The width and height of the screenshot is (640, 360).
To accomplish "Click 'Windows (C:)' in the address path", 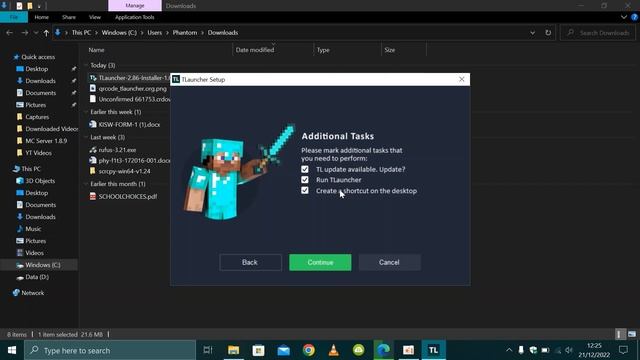I will 119,33.
